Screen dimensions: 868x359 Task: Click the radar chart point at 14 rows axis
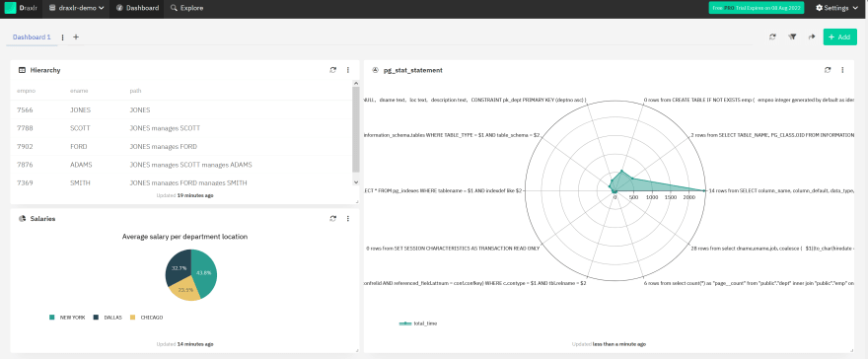coord(705,190)
